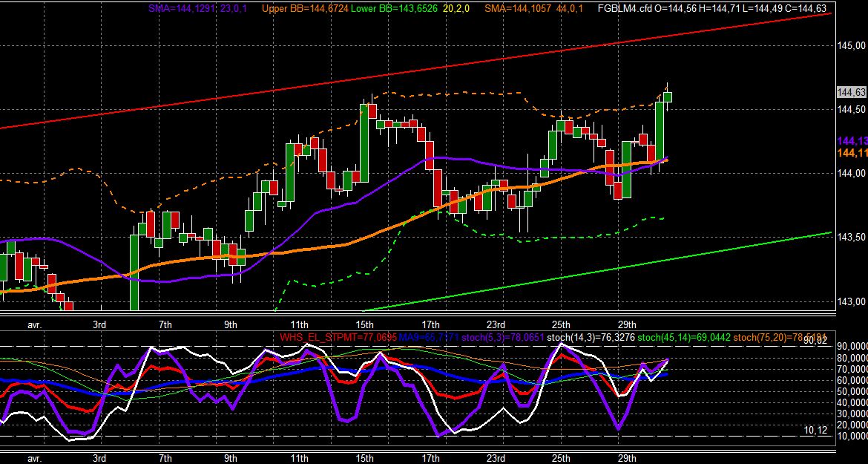The height and width of the screenshot is (464, 868).
Task: Click the highlighted 144,63 current price tag
Action: point(852,93)
